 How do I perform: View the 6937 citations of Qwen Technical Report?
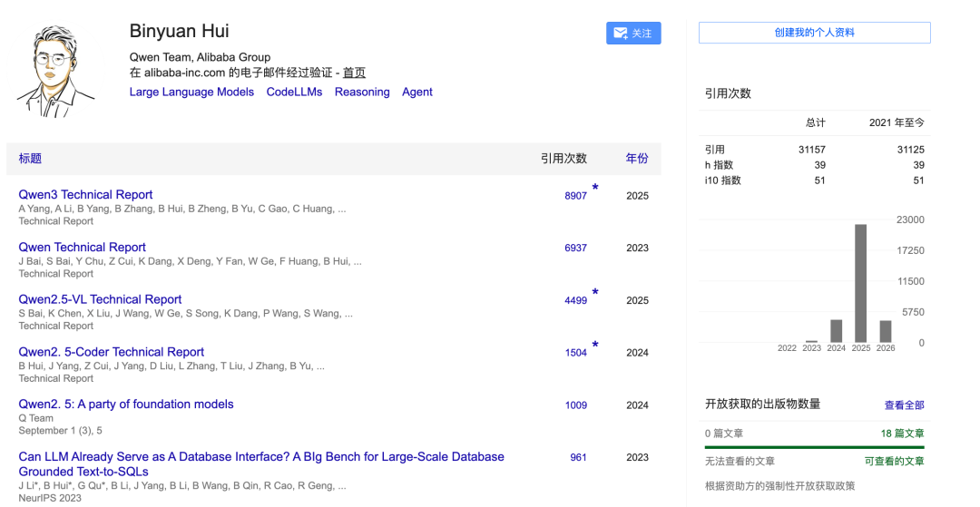[x=575, y=248]
